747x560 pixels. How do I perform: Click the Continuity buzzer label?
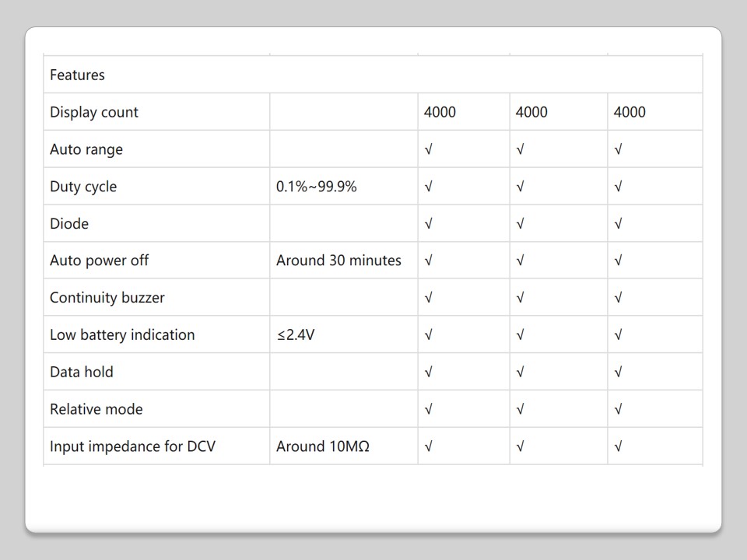click(x=107, y=298)
